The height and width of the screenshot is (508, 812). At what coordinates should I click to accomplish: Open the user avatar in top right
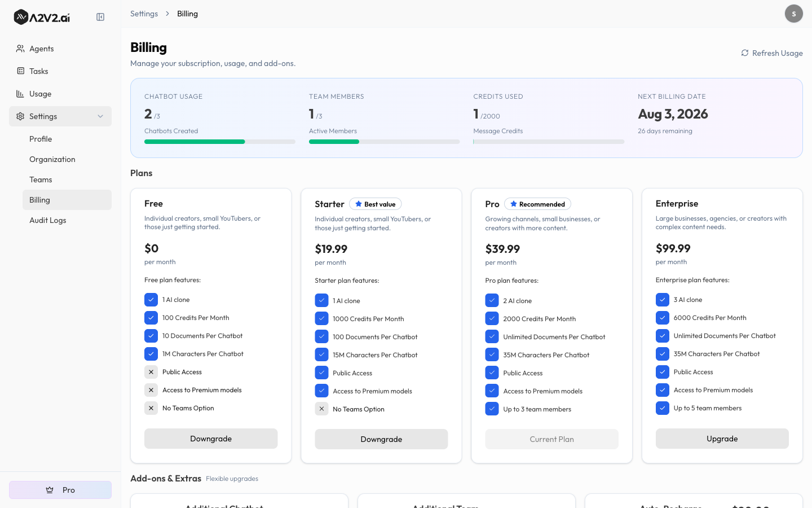pyautogui.click(x=794, y=14)
